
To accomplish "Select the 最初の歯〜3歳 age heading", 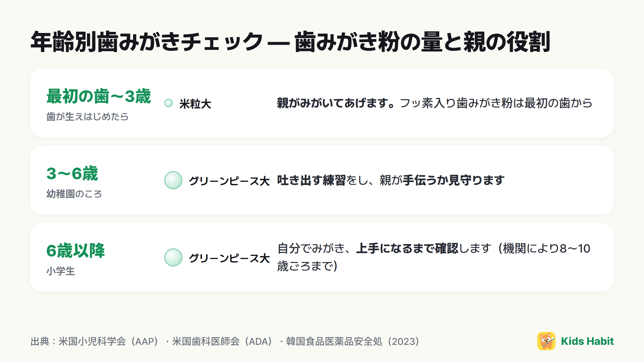I will tap(99, 96).
